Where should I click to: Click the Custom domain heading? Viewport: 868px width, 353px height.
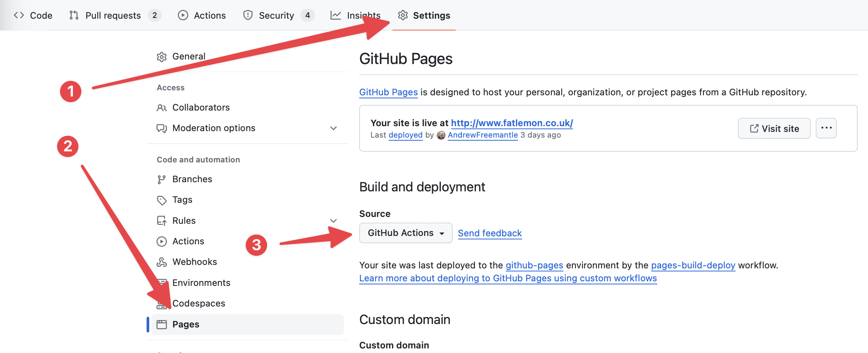coord(405,319)
